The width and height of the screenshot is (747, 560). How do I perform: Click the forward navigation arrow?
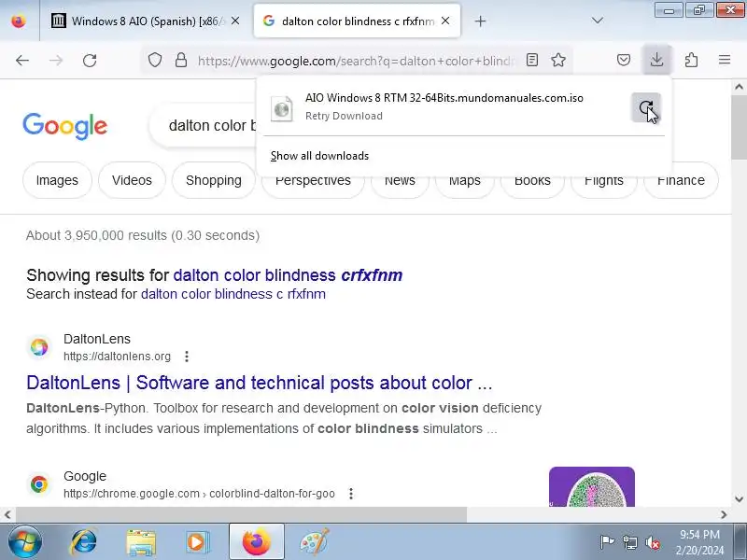pyautogui.click(x=56, y=61)
